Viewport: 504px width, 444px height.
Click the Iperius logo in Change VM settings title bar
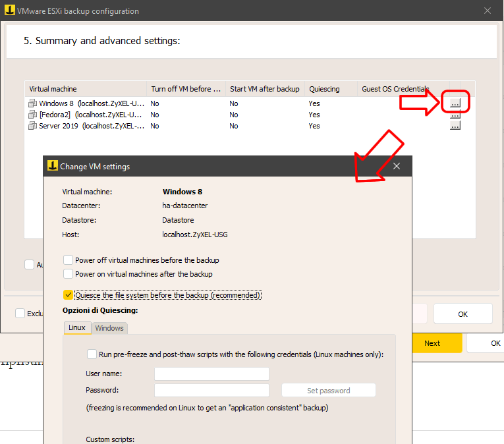click(53, 166)
